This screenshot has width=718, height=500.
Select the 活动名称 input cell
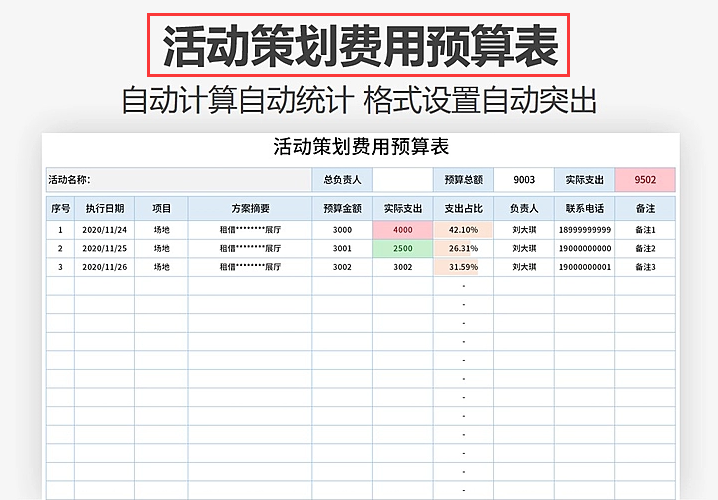(x=179, y=180)
